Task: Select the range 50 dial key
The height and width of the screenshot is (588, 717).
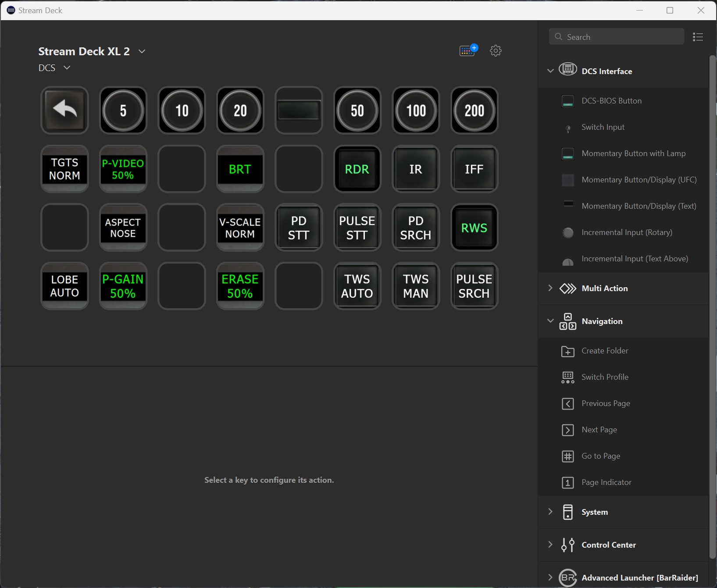Action: pos(357,110)
